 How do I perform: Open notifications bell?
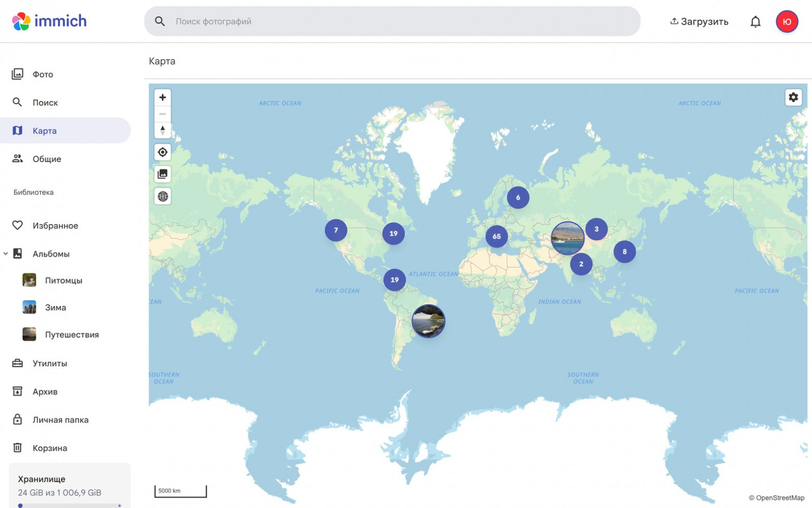pos(755,22)
